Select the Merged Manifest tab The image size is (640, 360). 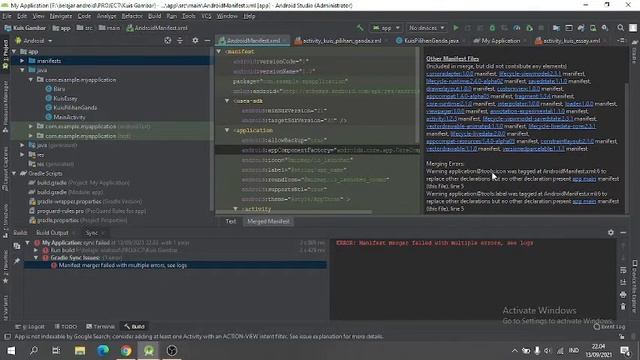pos(268,221)
